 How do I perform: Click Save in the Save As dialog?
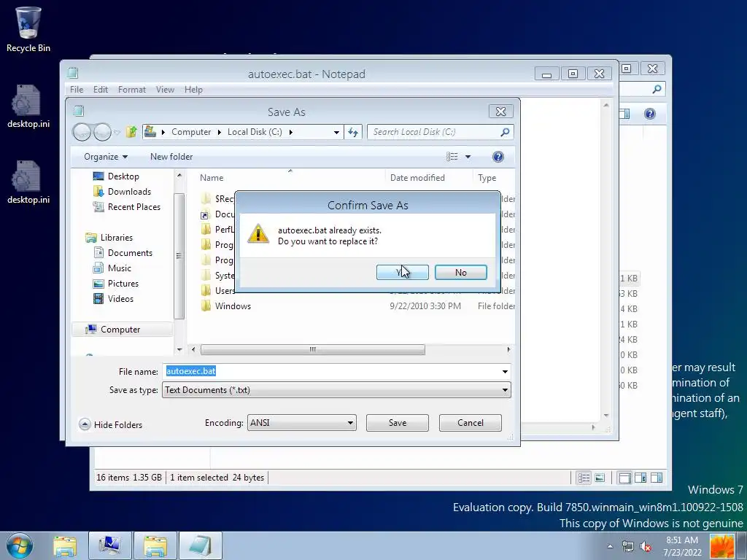398,423
